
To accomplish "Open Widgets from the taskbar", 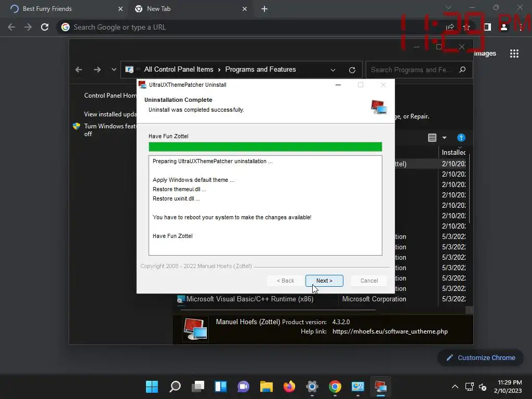I will (220, 387).
